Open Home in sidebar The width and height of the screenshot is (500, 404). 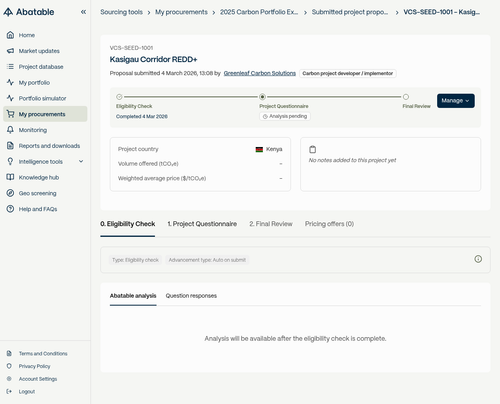pyautogui.click(x=45, y=35)
